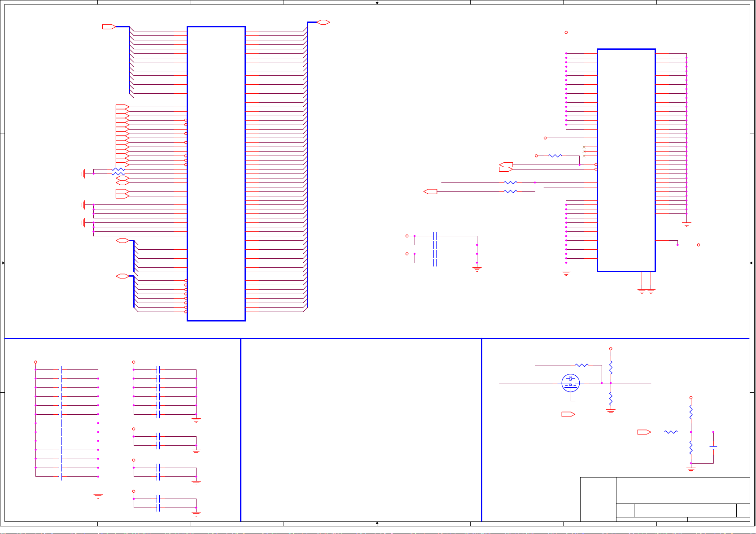Click the input port feeding the RC filter series resistor
This screenshot has width=756, height=534.
(644, 432)
